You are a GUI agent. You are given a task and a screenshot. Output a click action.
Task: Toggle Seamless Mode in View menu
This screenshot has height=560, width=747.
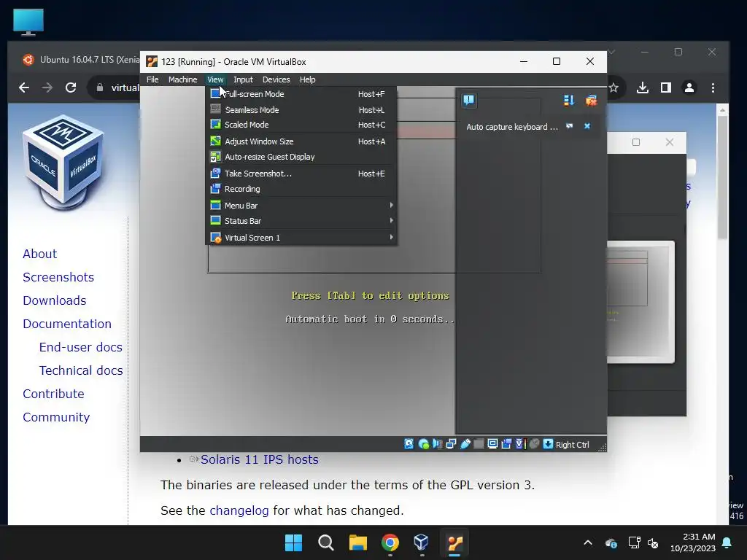pyautogui.click(x=301, y=109)
